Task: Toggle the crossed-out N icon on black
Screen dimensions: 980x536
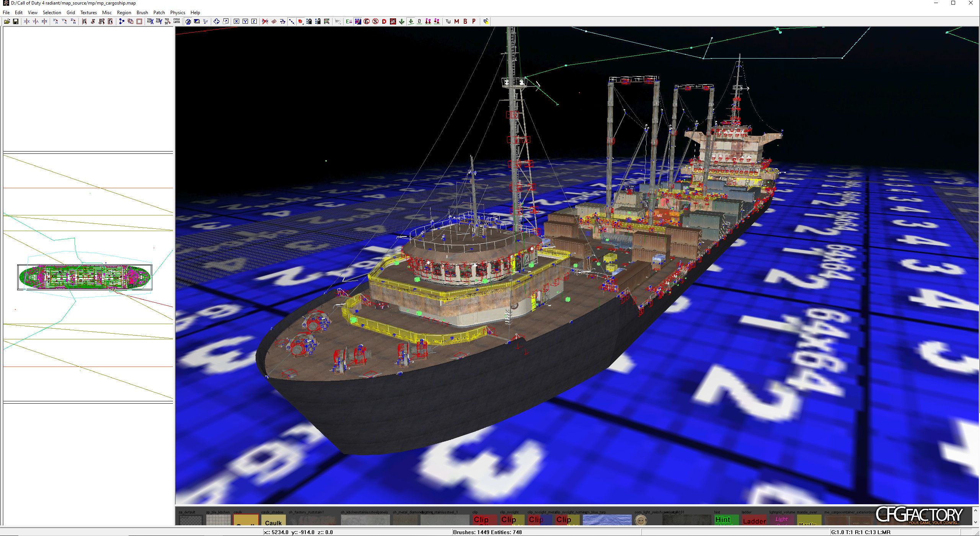Action: 393,21
